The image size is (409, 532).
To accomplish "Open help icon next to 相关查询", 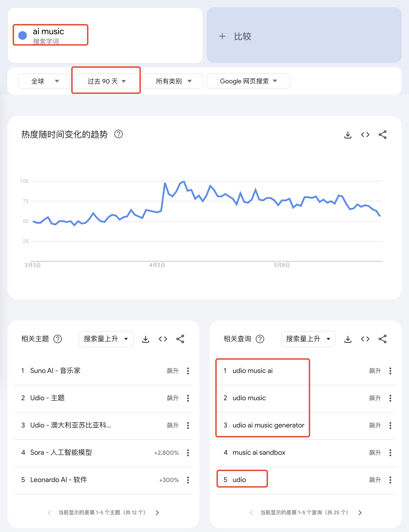I will [x=260, y=339].
